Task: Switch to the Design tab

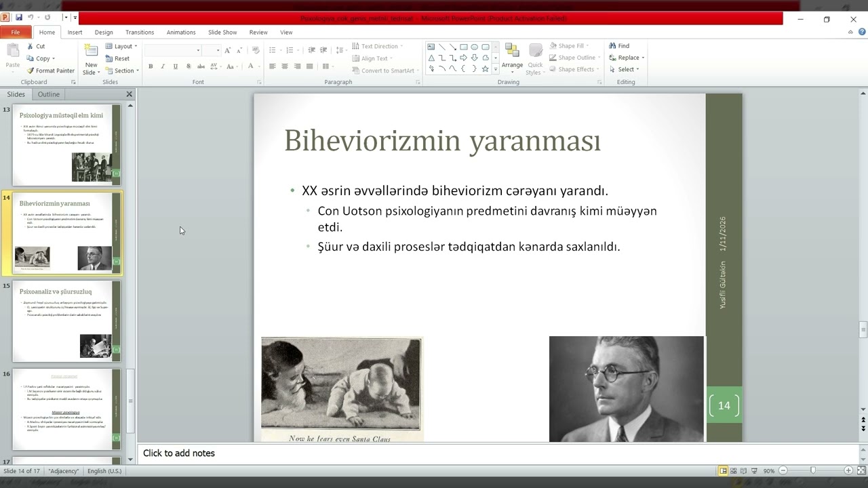Action: point(104,32)
